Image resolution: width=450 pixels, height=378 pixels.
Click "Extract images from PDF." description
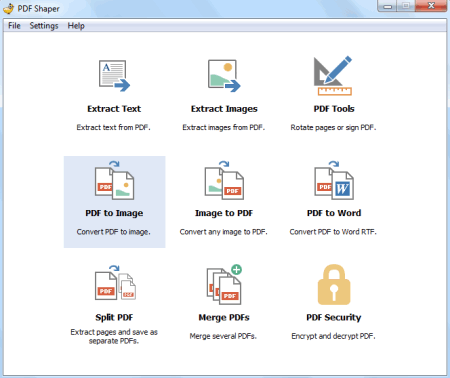tap(224, 128)
